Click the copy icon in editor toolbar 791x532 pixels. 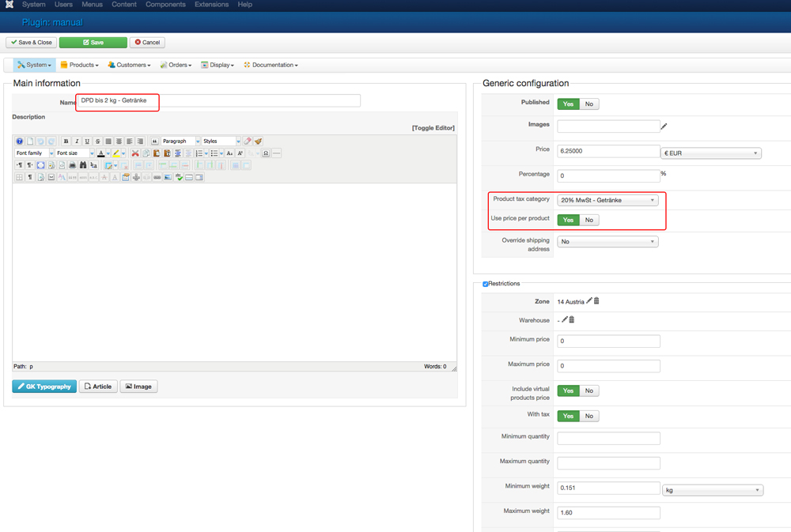(x=146, y=153)
